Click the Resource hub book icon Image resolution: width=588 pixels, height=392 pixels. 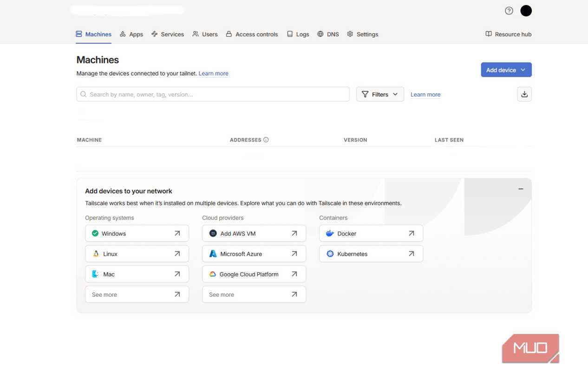[x=489, y=34]
